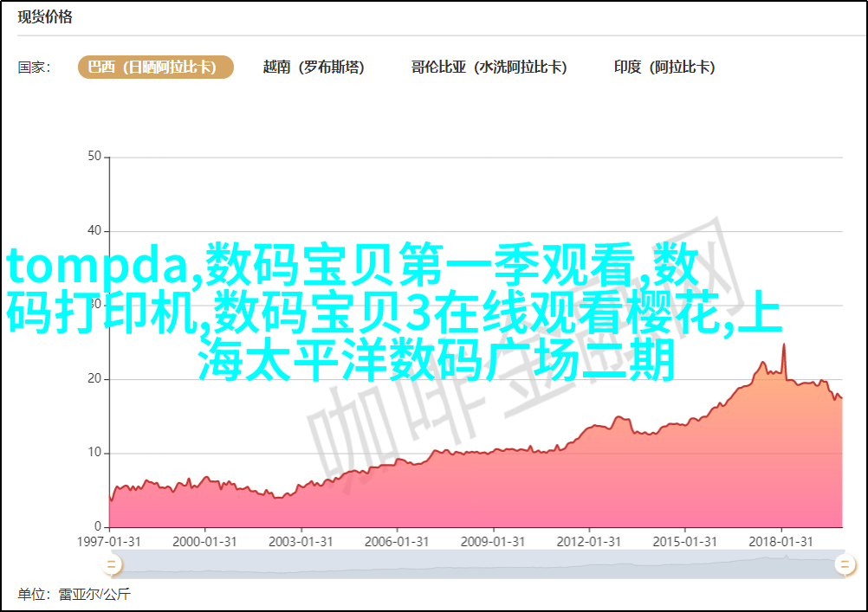
Task: Click the 2018-01-31 axis label
Action: pos(781,542)
